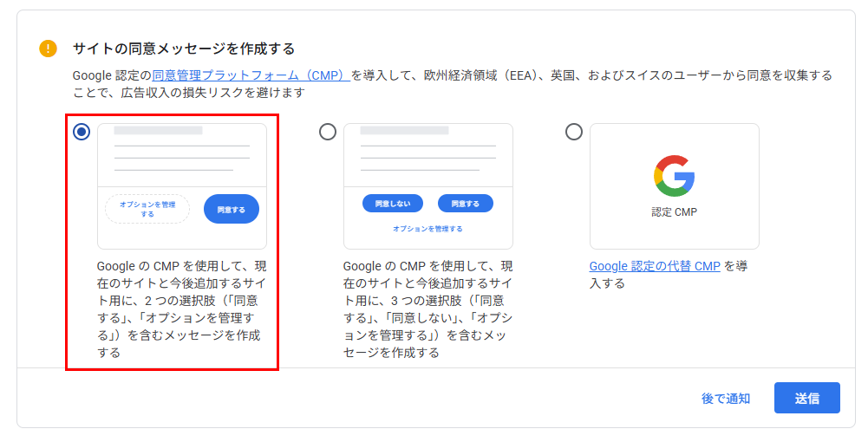Click the three-choice option description text
The image size is (868, 442).
[x=427, y=309]
